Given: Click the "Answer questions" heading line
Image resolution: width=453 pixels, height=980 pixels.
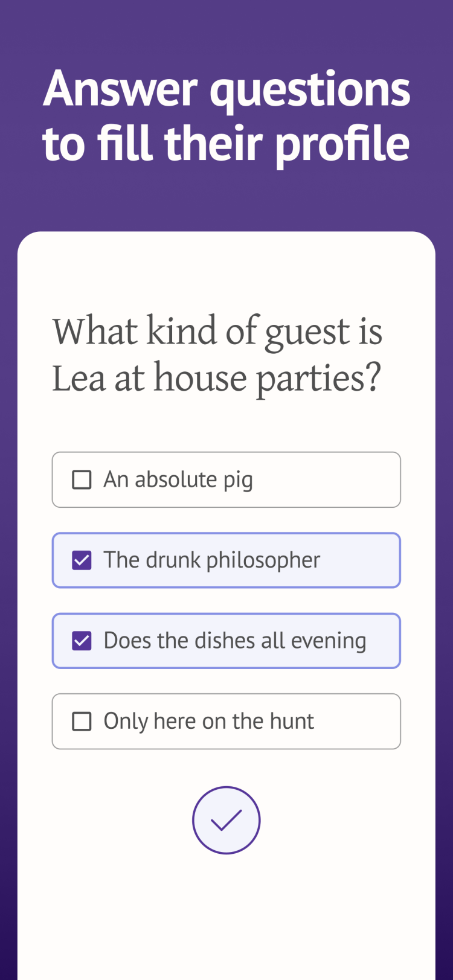Looking at the screenshot, I should point(226,89).
